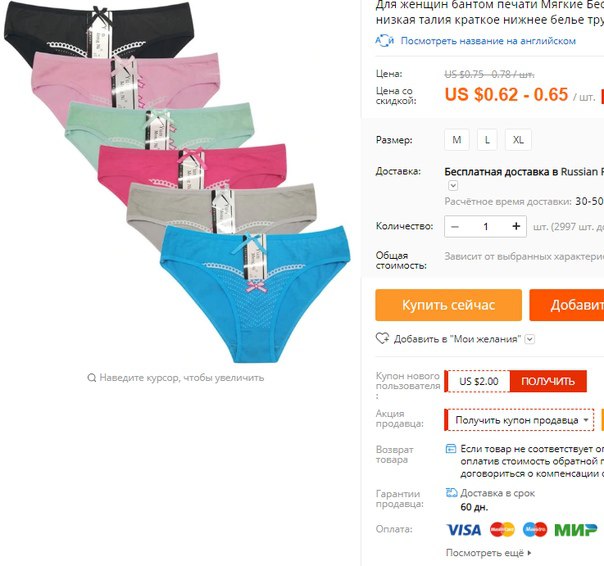Image resolution: width=604 pixels, height=566 pixels.
Task: Click the quantity input field
Action: click(485, 227)
